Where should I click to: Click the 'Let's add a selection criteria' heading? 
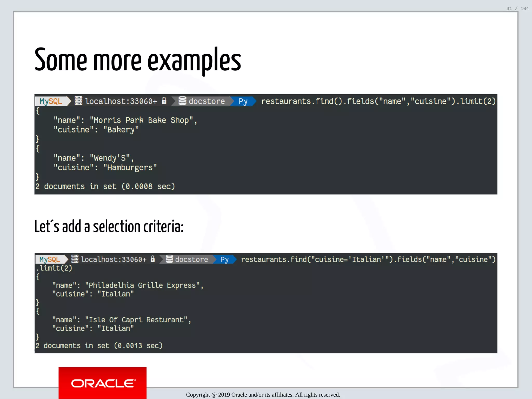pos(109,227)
